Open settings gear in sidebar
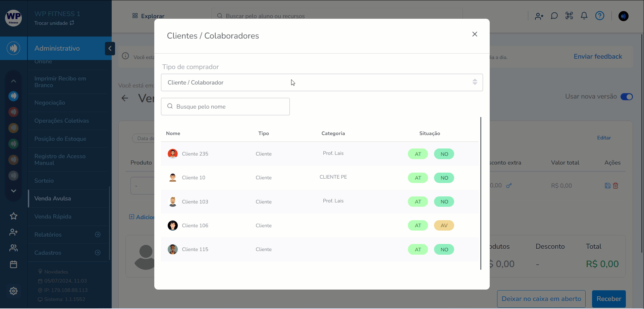This screenshot has height=309, width=644. tap(13, 291)
